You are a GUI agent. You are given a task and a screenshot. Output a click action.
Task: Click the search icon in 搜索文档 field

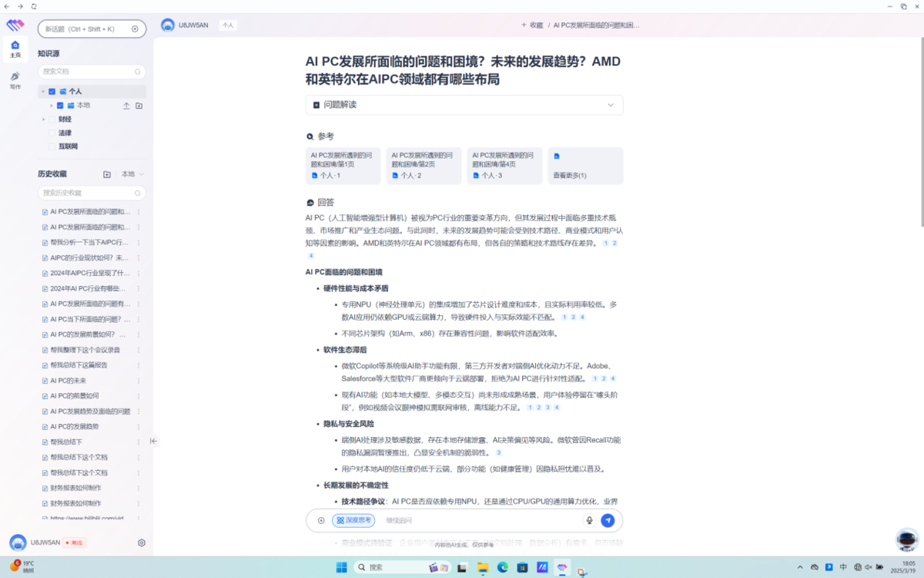coord(138,72)
